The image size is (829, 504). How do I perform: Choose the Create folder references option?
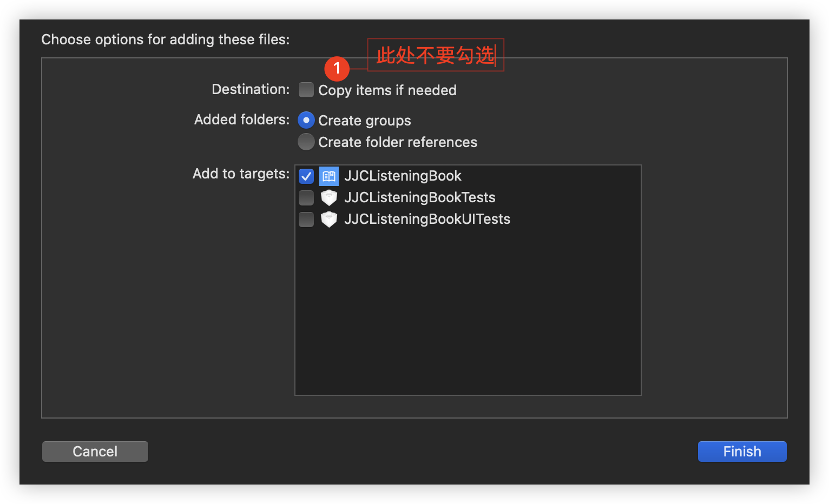pos(306,142)
